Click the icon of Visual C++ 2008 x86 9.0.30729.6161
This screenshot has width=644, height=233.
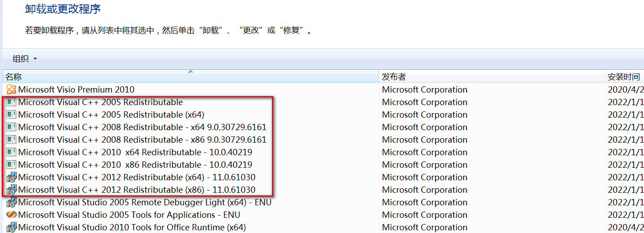(x=11, y=140)
